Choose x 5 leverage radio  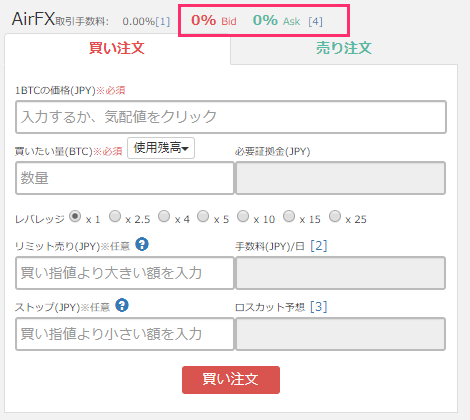203,216
